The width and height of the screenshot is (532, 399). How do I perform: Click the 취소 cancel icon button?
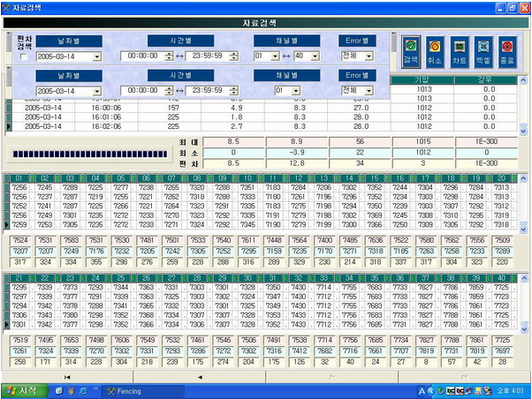[435, 52]
